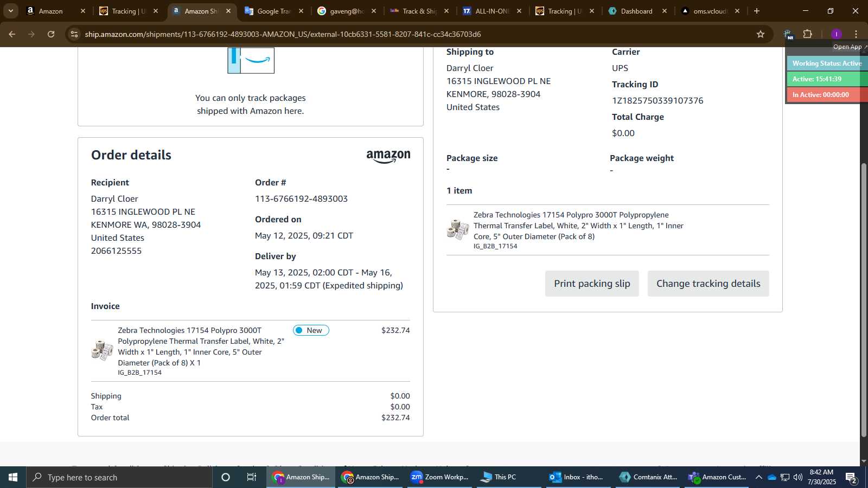The height and width of the screenshot is (488, 868).
Task: Open first Amazon Ship Chrome taskbar window
Action: click(x=301, y=477)
